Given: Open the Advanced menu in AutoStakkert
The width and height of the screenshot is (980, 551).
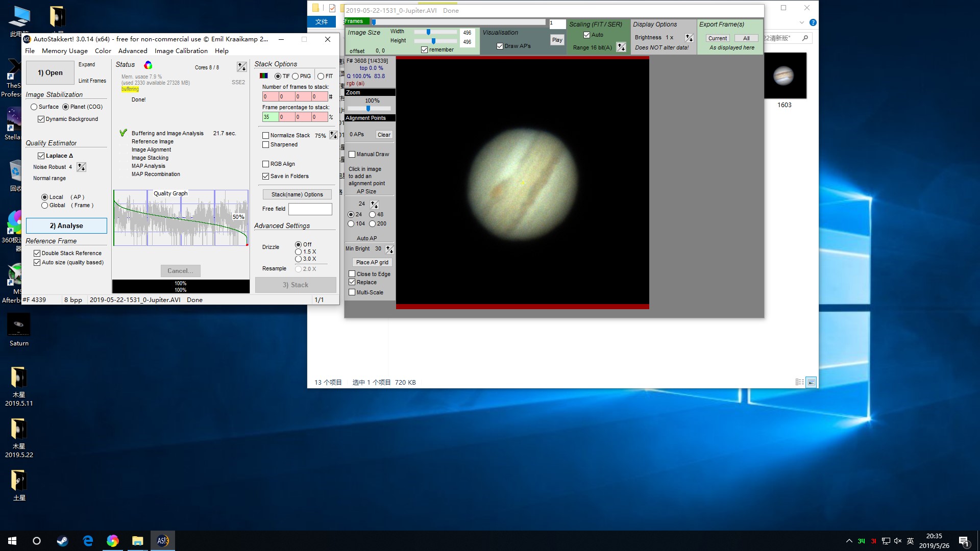Looking at the screenshot, I should point(132,51).
